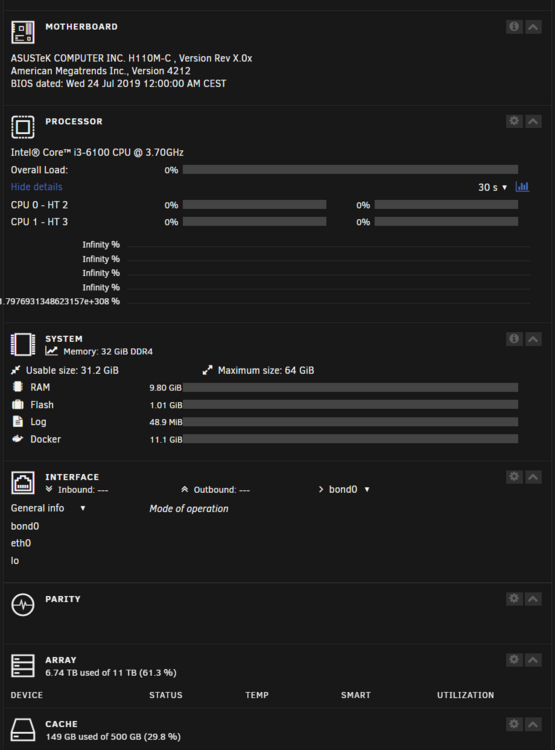Open Motherboard info icon
555x750 pixels.
[x=514, y=27]
